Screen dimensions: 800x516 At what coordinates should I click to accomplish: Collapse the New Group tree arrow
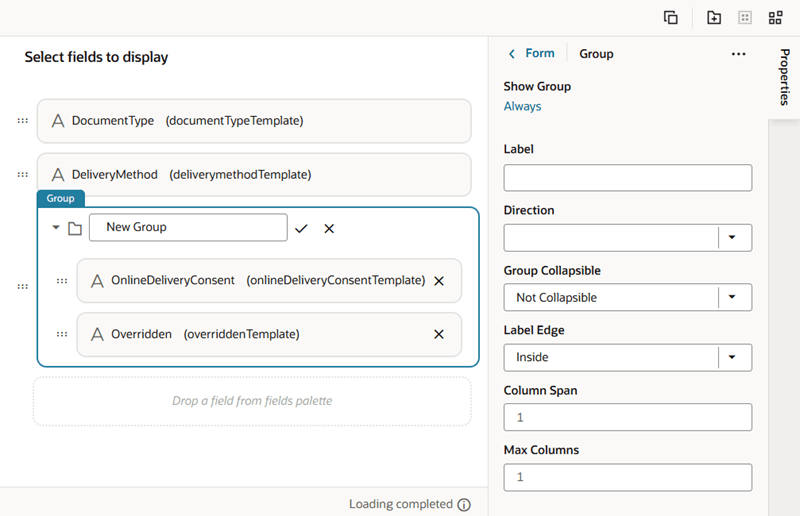(x=56, y=228)
